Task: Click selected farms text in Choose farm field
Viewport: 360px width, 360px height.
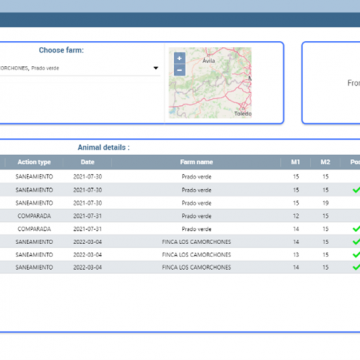Action: click(x=29, y=68)
